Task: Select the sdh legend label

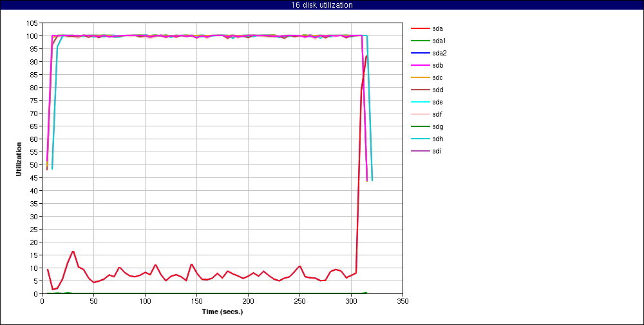Action: (x=437, y=139)
